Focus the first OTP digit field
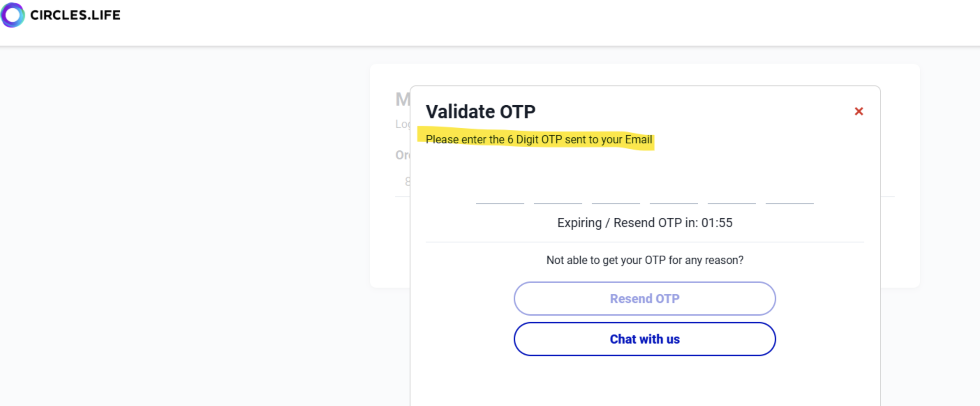The height and width of the screenshot is (406, 980). (x=500, y=195)
